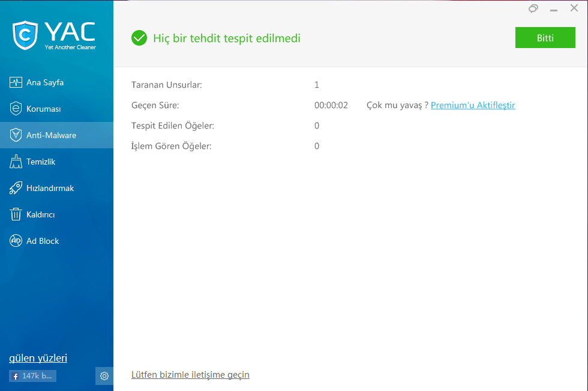Click the Hızlandırmak rocket icon
The height and width of the screenshot is (391, 588).
click(16, 188)
